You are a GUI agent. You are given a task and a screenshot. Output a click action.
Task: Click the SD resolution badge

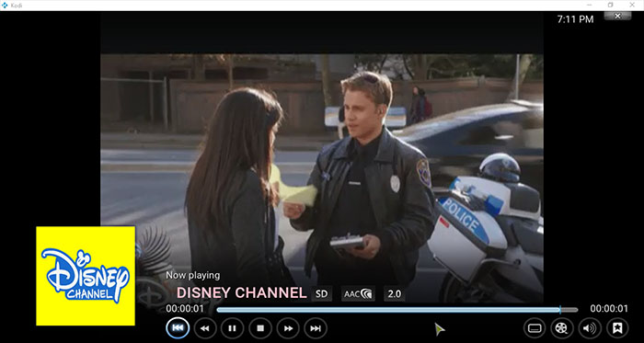322,293
